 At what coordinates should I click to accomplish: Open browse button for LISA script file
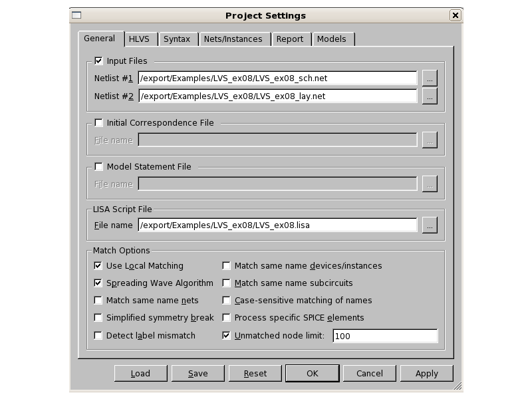click(430, 225)
